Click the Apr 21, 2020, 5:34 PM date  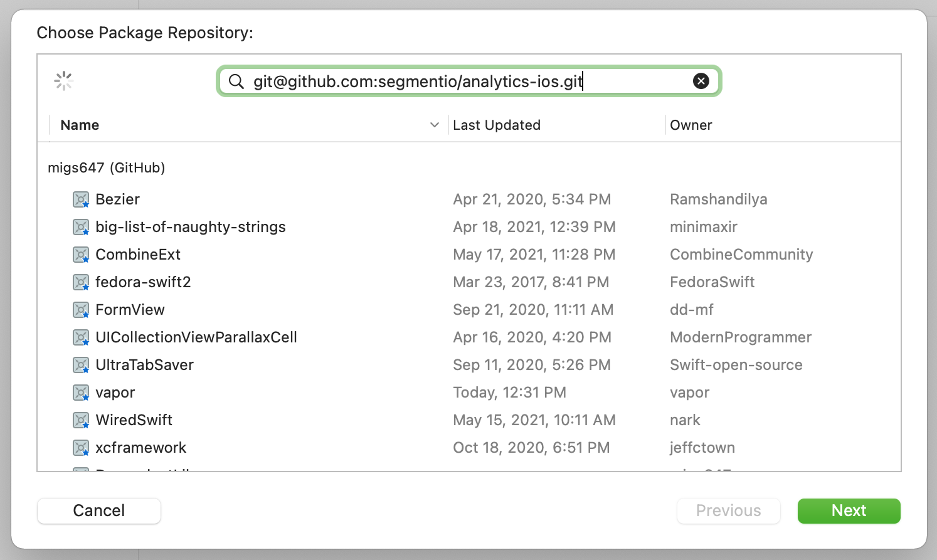click(532, 199)
